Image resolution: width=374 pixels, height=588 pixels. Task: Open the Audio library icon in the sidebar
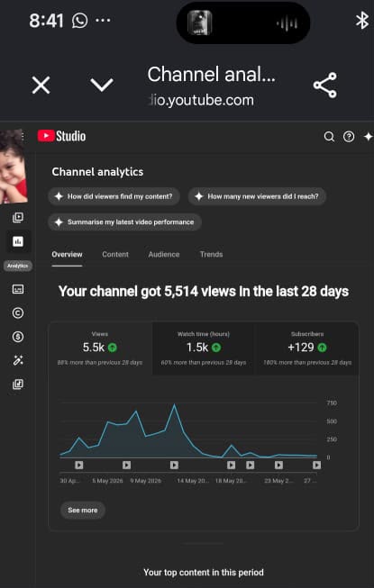click(18, 384)
